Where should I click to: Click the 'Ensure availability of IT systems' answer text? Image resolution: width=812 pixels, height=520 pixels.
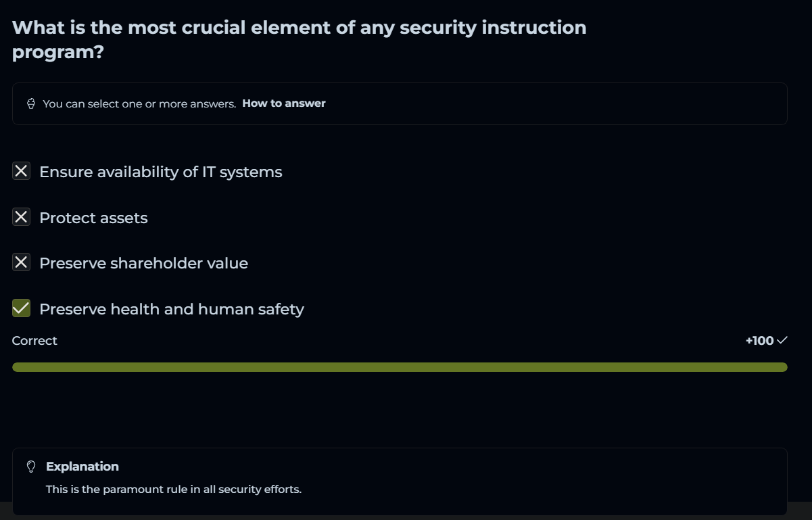point(161,172)
